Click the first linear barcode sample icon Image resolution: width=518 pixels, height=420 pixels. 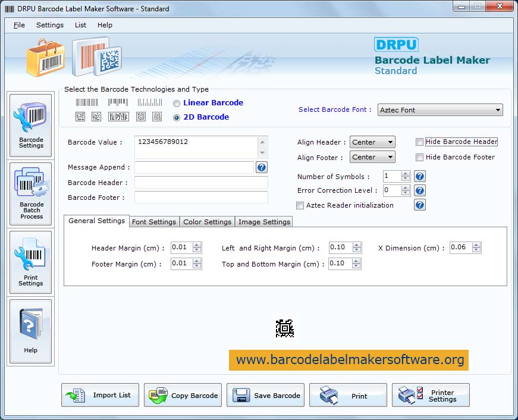point(87,102)
